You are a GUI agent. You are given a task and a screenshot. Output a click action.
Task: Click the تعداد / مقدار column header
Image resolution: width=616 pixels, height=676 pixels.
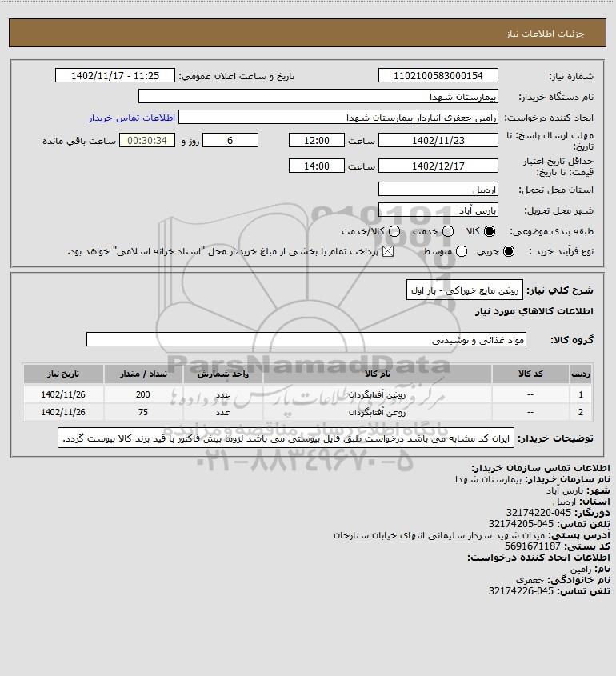pos(143,374)
